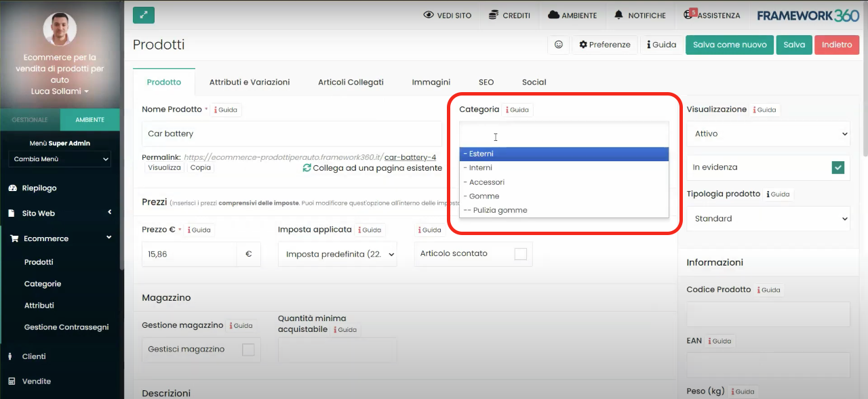Click the Assistenza lifebuoy icon
Image resolution: width=868 pixels, height=399 pixels.
[692, 15]
